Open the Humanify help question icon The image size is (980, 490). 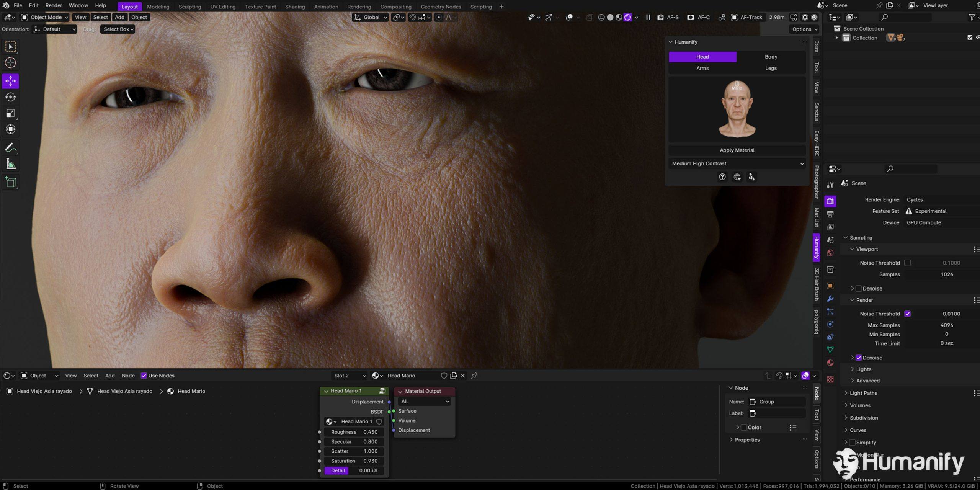[x=722, y=177]
